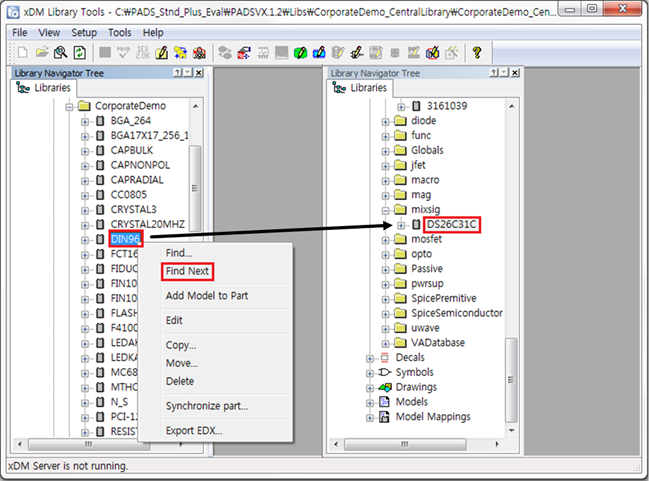Viewport: 649px width, 481px height.
Task: Click right panel vertical scrollbar thumb
Action: tap(511, 380)
